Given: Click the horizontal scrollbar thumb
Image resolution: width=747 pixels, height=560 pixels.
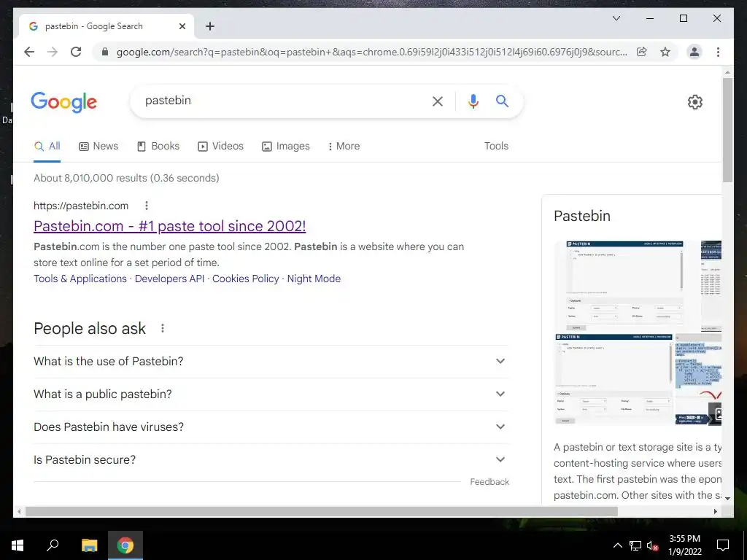Looking at the screenshot, I should (322, 511).
